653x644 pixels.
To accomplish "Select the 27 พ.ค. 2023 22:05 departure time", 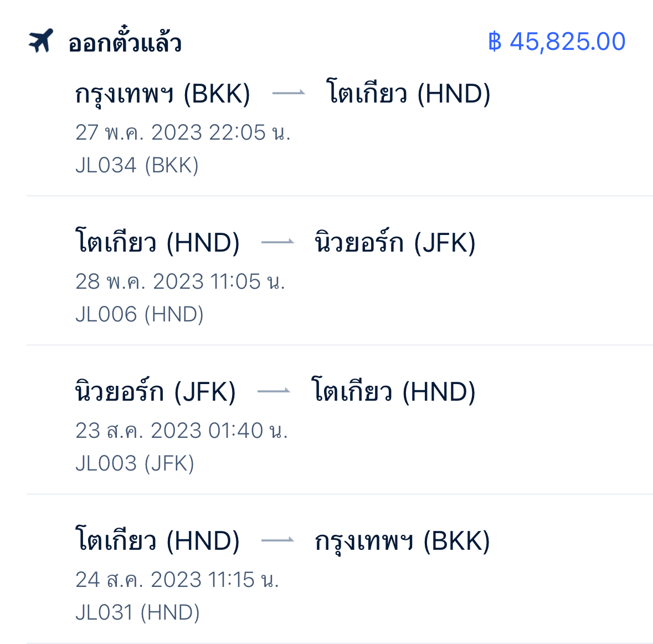I will (x=183, y=132).
